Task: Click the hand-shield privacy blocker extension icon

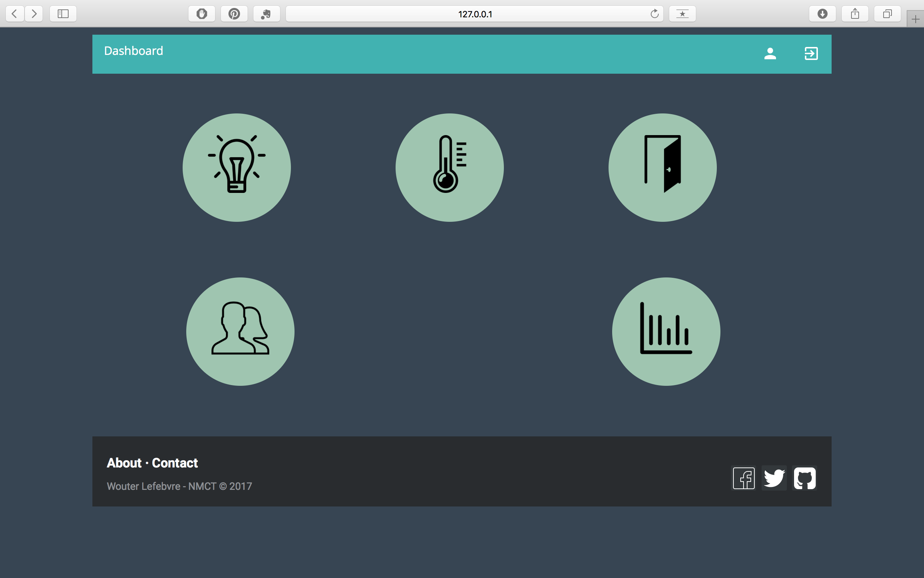Action: (x=202, y=14)
